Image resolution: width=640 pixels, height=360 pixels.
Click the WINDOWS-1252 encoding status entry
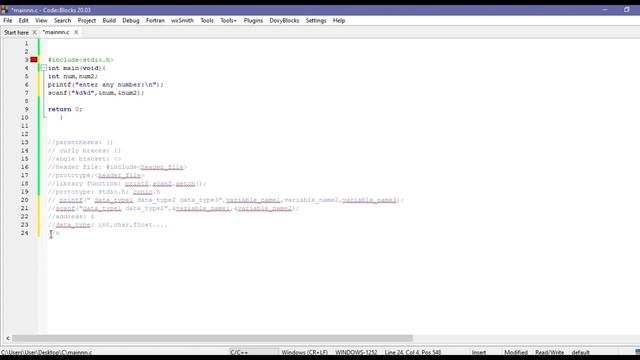pyautogui.click(x=356, y=352)
